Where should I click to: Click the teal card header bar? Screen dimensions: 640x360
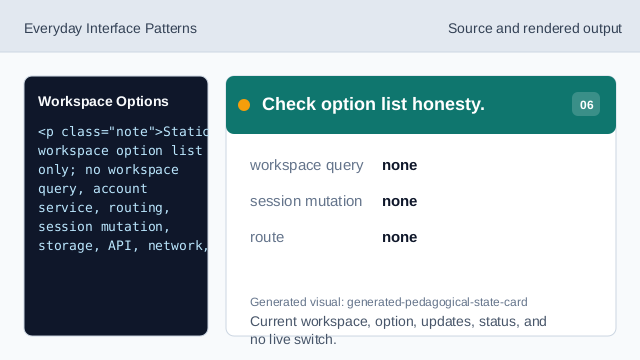(x=421, y=105)
